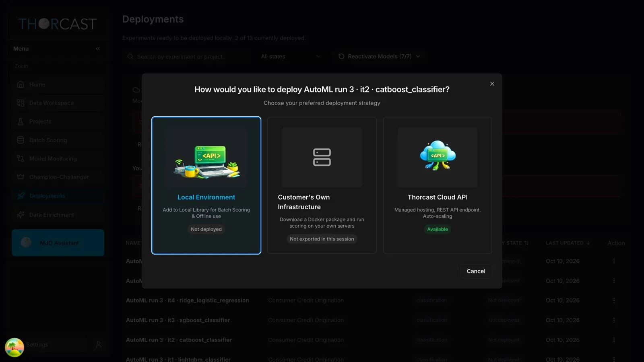This screenshot has height=362, width=644.
Task: Click Consumer Credit Origination in ridge_logistic_regression row
Action: [306, 300]
